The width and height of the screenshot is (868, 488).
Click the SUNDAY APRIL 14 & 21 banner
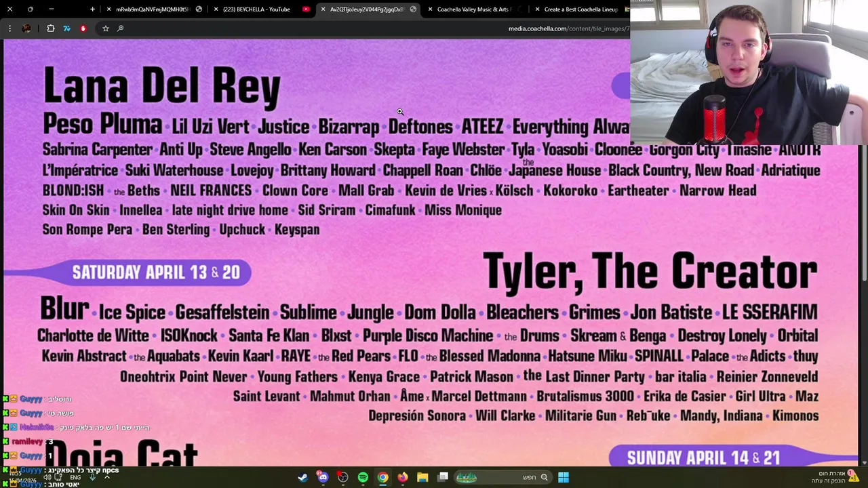point(703,457)
